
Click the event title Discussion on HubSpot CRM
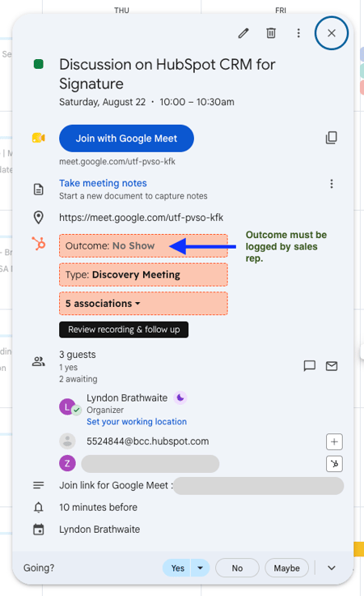tap(167, 74)
